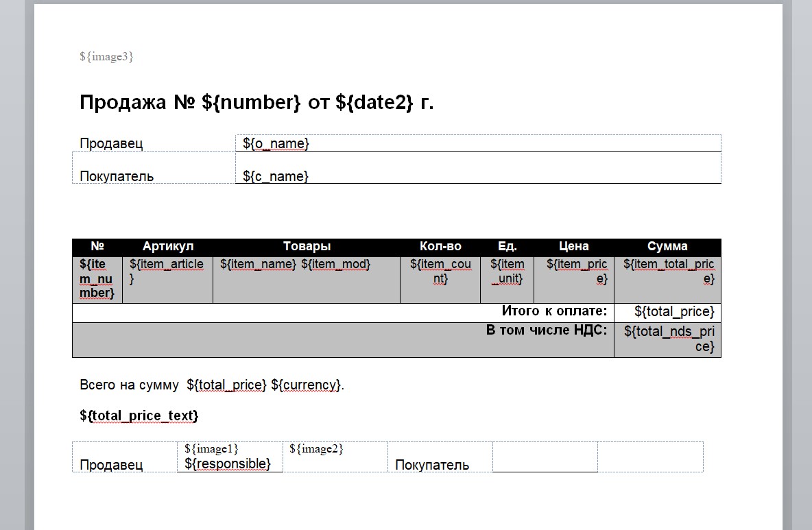The image size is (812, 530).
Task: Place cursor in the ${c_name} field
Action: 276,176
